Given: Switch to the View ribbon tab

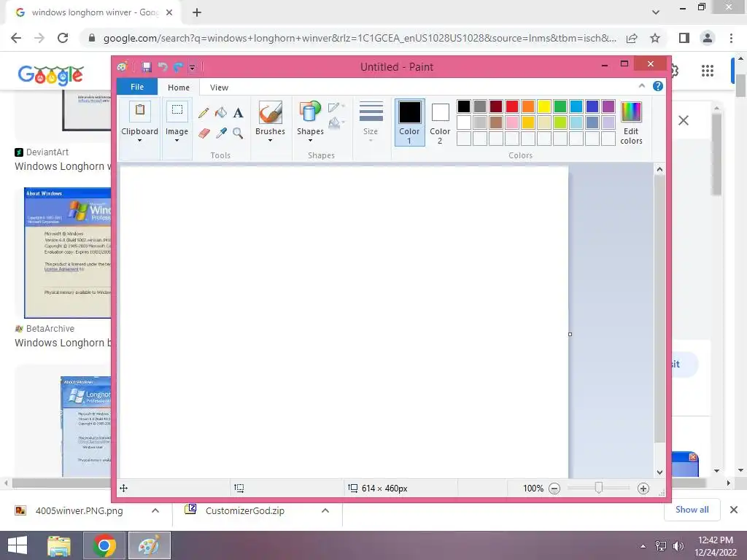Looking at the screenshot, I should 219,87.
